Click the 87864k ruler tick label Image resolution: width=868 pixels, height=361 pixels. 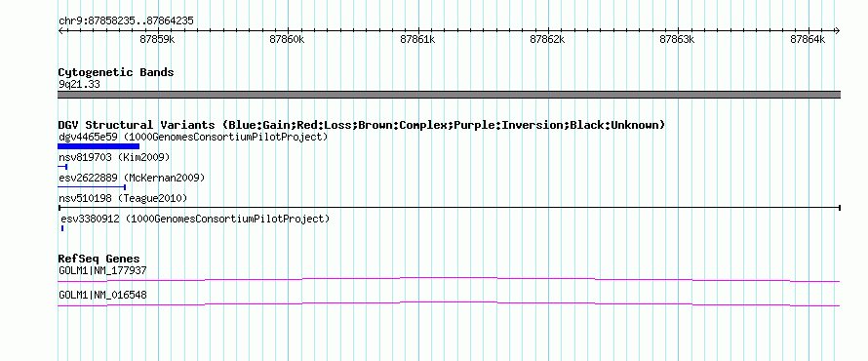[808, 39]
